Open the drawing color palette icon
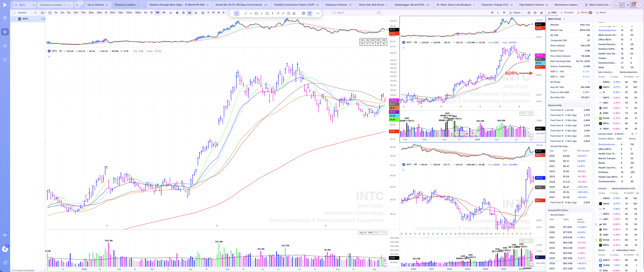This screenshot has height=272, width=644. (x=304, y=13)
